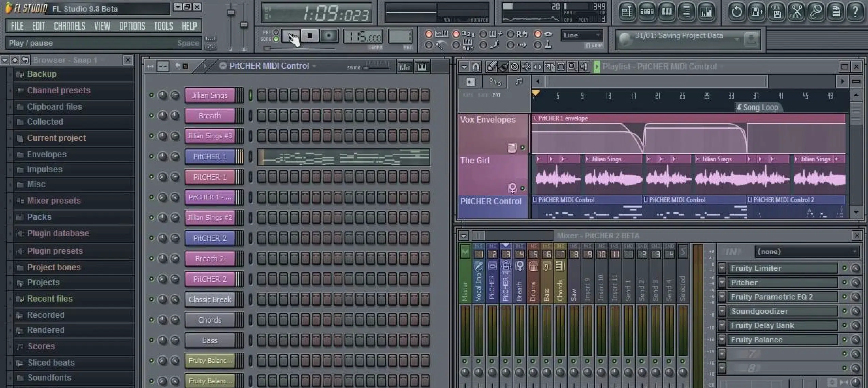Pick the slice tool in Playlist toolbar

(x=549, y=67)
